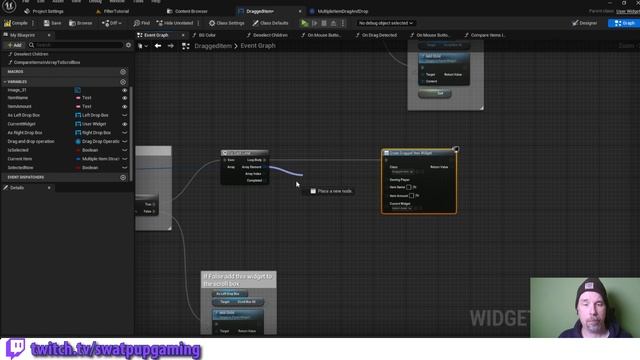Image resolution: width=640 pixels, height=360 pixels.
Task: Open the My Blueprint settings gear
Action: [x=129, y=45]
